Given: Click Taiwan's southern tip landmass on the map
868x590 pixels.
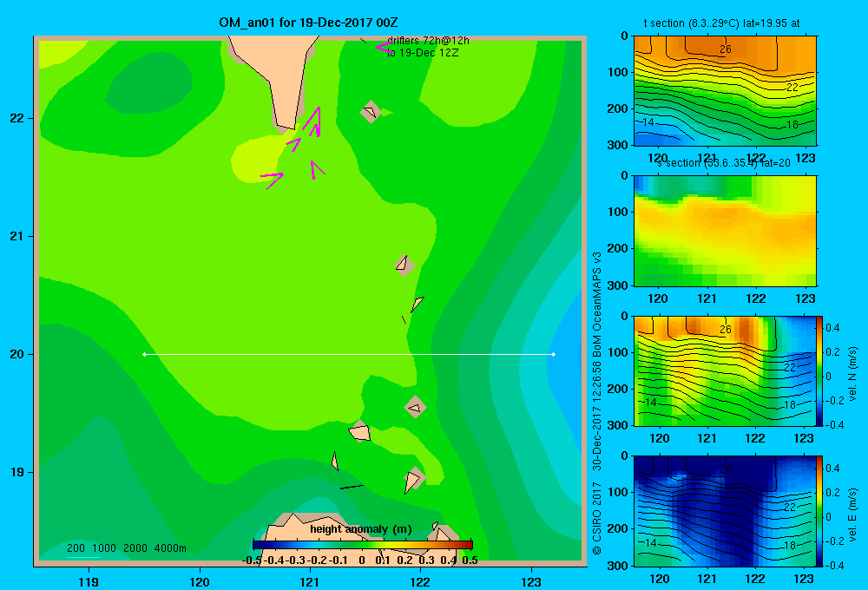Looking at the screenshot, I should point(284,77).
